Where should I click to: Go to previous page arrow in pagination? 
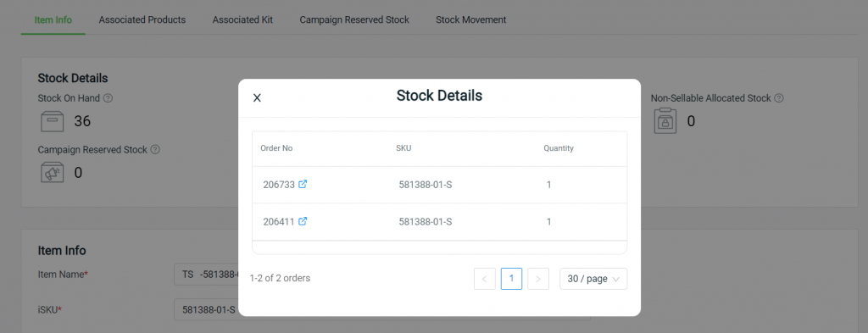pyautogui.click(x=484, y=279)
